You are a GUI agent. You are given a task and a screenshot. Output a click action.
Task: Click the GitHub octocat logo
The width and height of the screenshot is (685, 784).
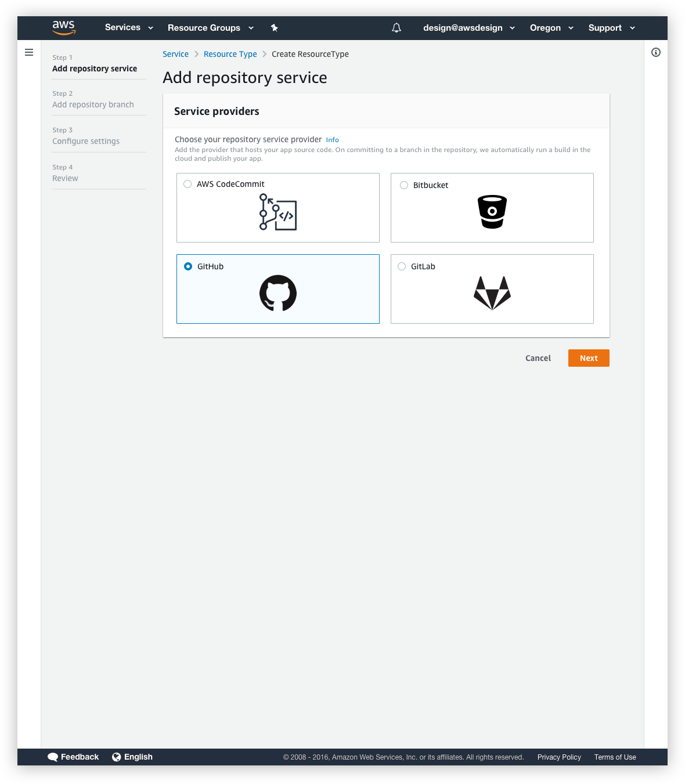278,293
